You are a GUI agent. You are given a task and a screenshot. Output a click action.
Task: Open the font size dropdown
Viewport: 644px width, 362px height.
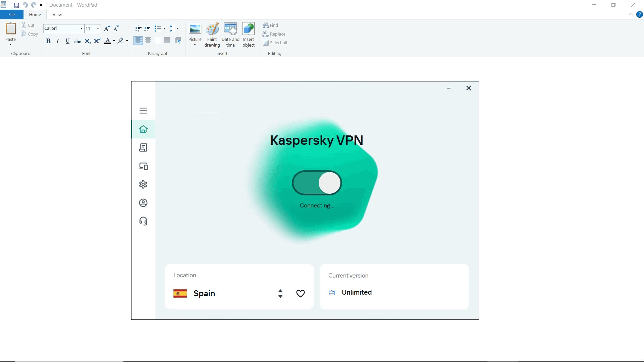(98, 28)
